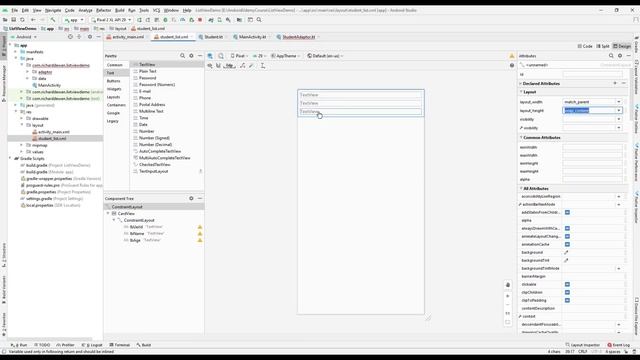Collapse CardView node in Component Tree
640x360 pixels.
point(108,213)
